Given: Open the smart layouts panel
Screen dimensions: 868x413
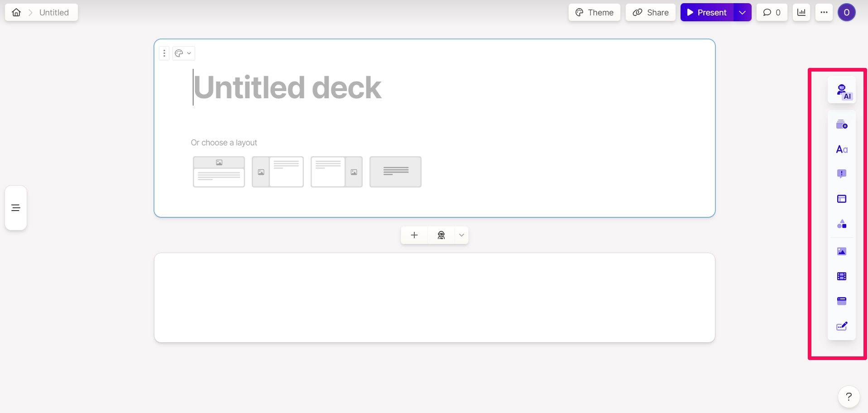Looking at the screenshot, I should (841, 224).
